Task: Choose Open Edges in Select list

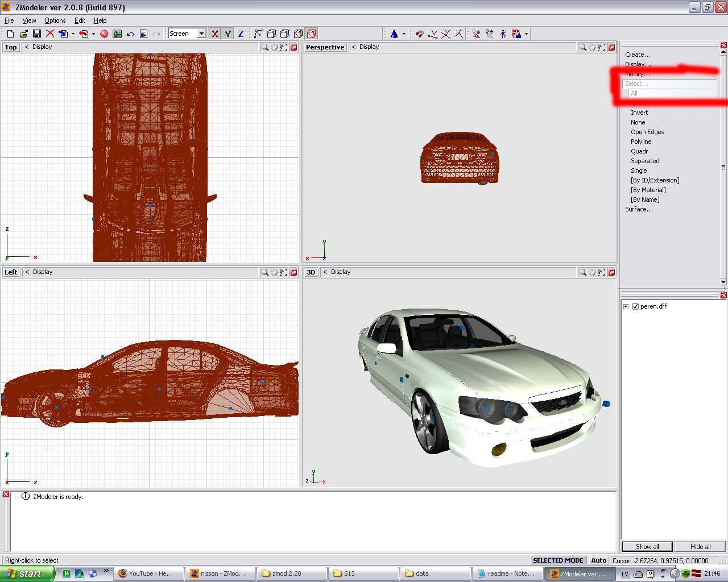Action: click(647, 132)
